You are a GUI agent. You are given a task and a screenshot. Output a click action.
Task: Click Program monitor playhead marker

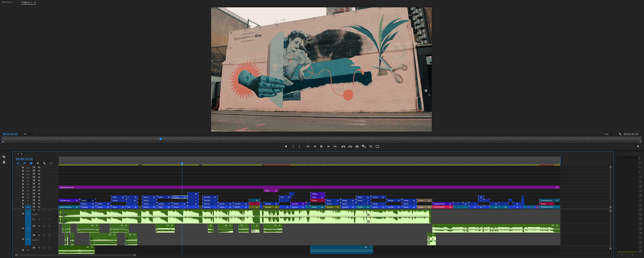[161, 139]
